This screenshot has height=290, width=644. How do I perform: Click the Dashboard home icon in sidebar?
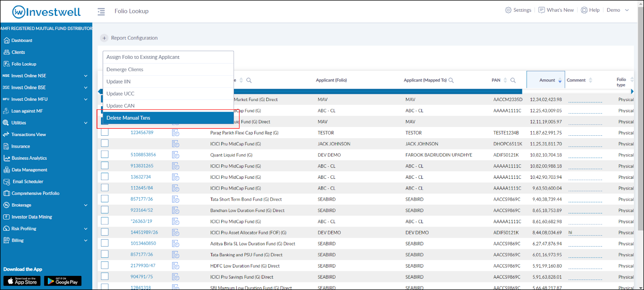(6, 40)
